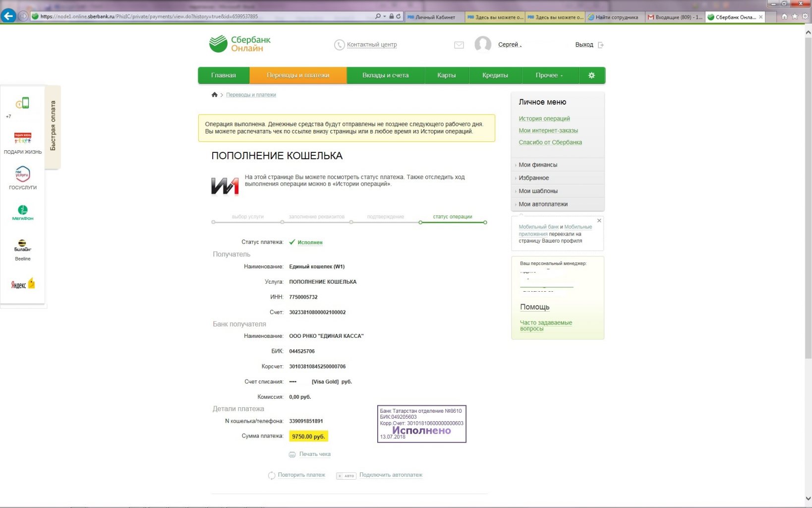Click Повторить платеж link
812x508 pixels.
point(301,475)
